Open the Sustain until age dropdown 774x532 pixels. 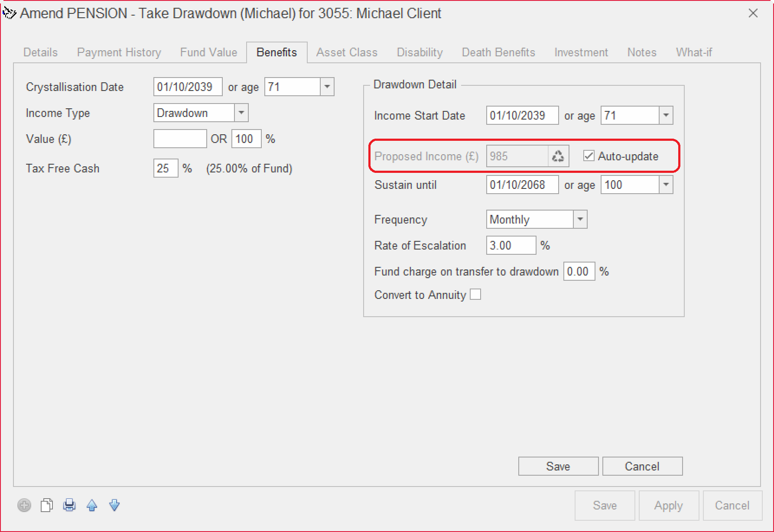click(x=666, y=185)
